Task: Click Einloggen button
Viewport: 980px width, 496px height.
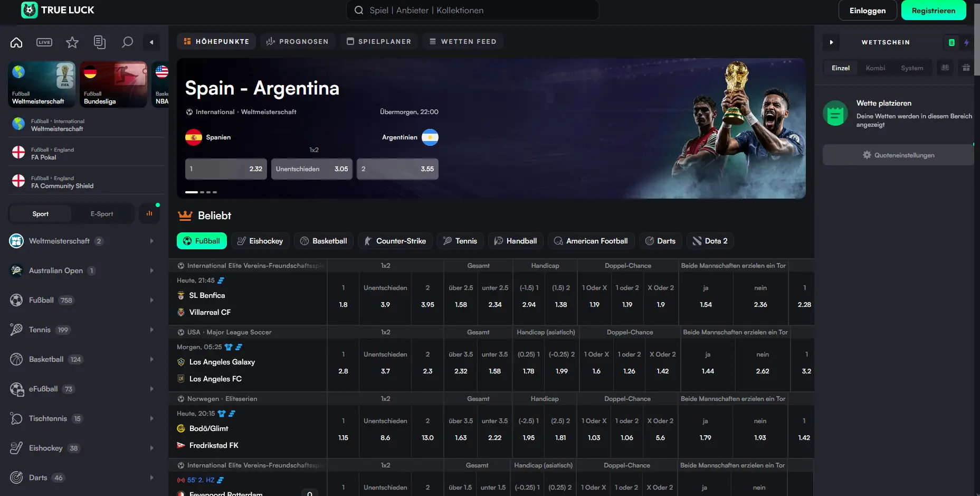Action: coord(868,10)
